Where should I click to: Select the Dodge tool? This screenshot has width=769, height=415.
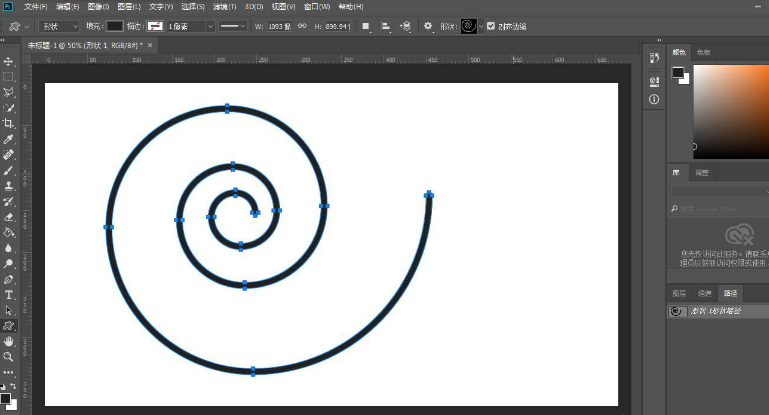click(8, 263)
